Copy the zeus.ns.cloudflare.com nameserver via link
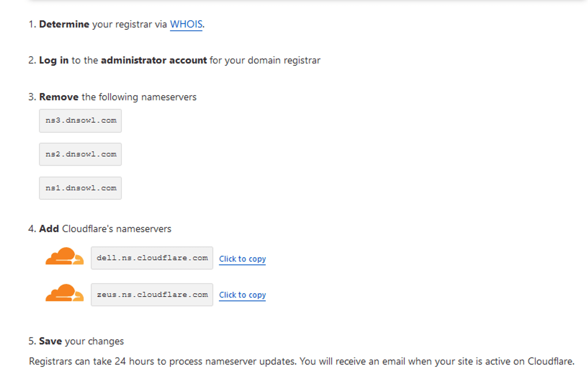The width and height of the screenshot is (588, 373). click(x=242, y=295)
